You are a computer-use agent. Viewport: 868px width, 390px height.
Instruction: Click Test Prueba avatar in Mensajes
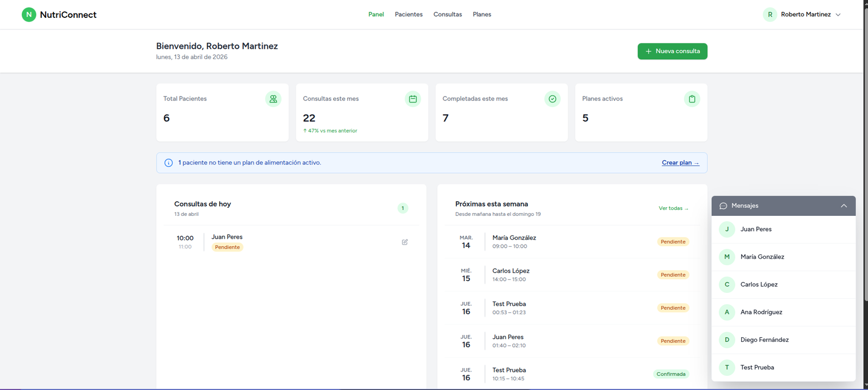click(x=727, y=368)
